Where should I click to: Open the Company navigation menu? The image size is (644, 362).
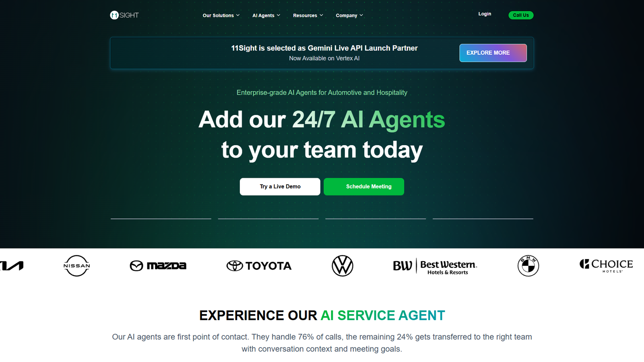pyautogui.click(x=349, y=15)
